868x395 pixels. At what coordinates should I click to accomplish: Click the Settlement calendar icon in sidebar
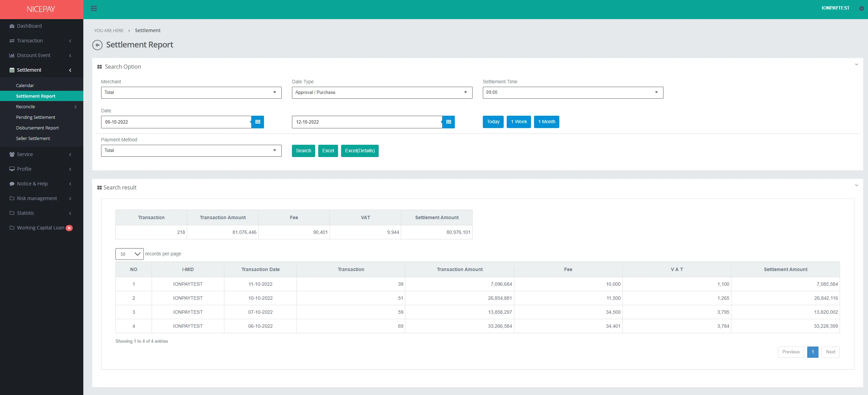12,70
